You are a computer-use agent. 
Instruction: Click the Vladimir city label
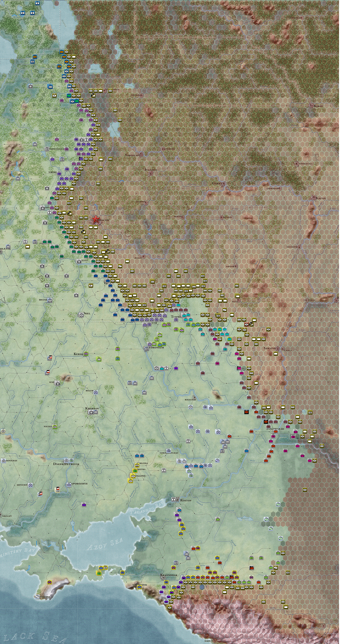point(140,202)
